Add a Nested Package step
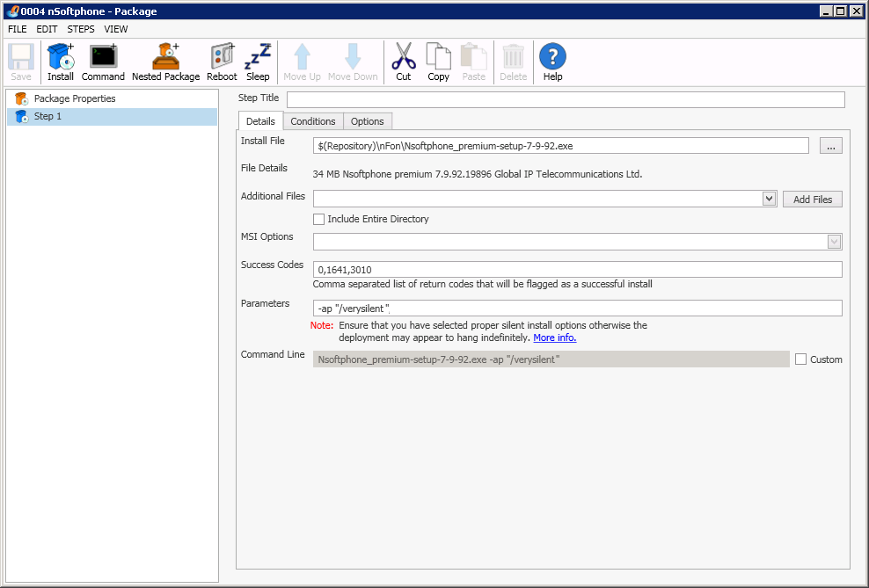 click(x=165, y=62)
